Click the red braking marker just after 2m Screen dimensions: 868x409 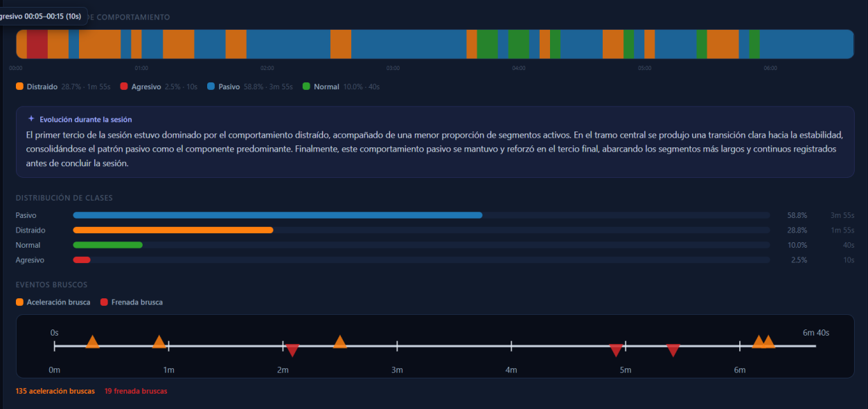(x=292, y=351)
